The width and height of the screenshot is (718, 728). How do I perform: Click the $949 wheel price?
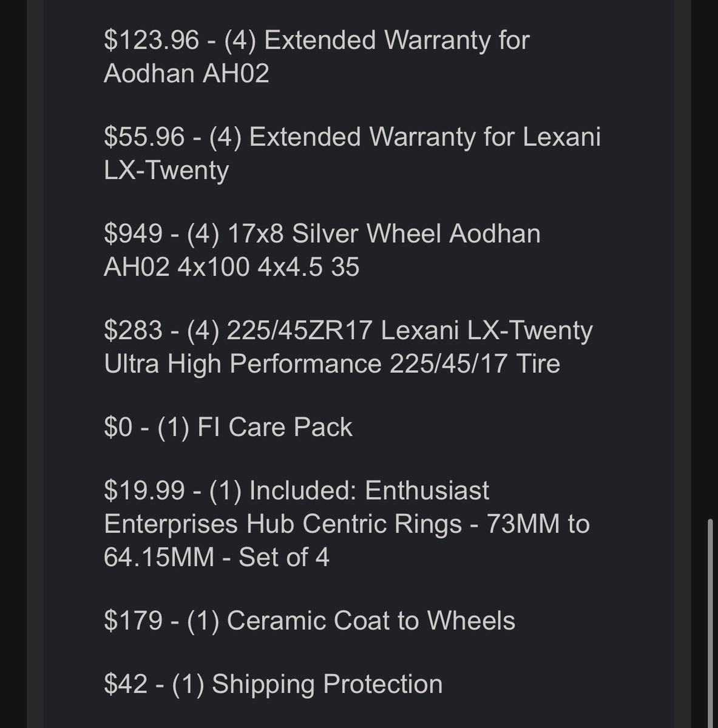(x=134, y=234)
